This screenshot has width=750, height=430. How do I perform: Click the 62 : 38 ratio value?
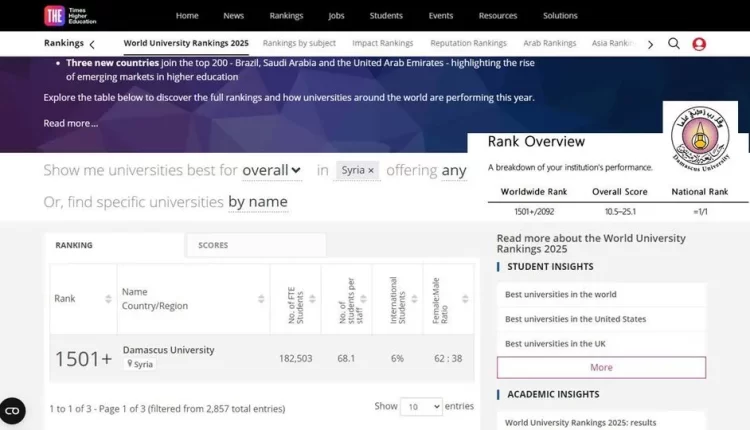(448, 358)
